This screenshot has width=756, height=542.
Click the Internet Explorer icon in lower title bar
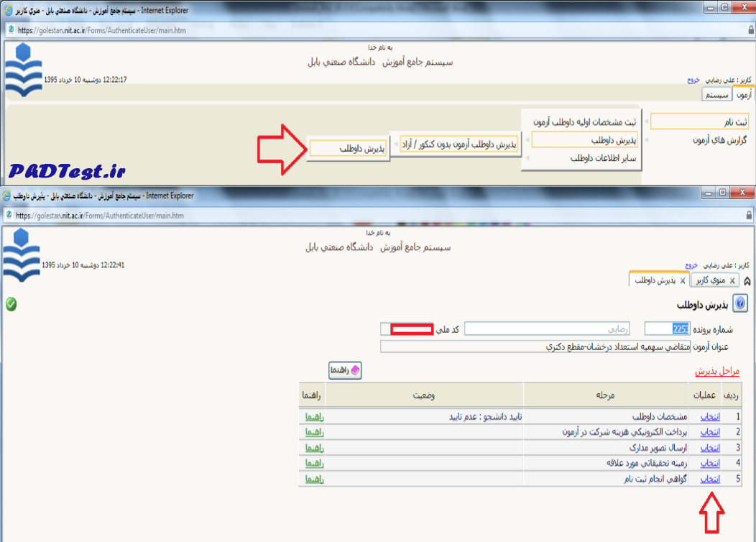click(6, 196)
